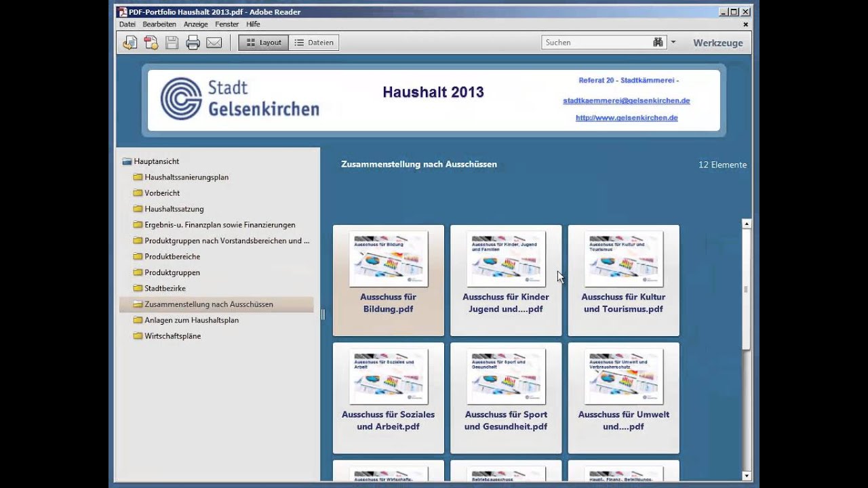Open the search options dropdown arrow

pyautogui.click(x=673, y=42)
